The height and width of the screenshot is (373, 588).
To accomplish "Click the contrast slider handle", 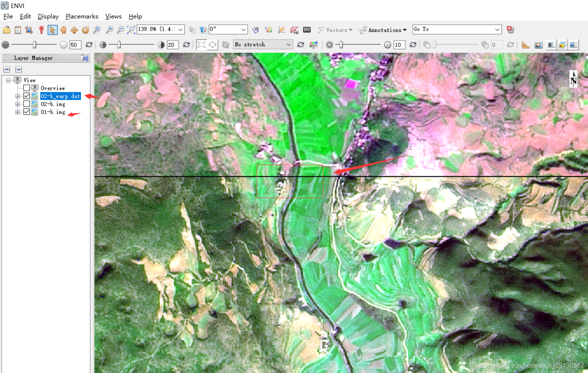I will (x=119, y=45).
